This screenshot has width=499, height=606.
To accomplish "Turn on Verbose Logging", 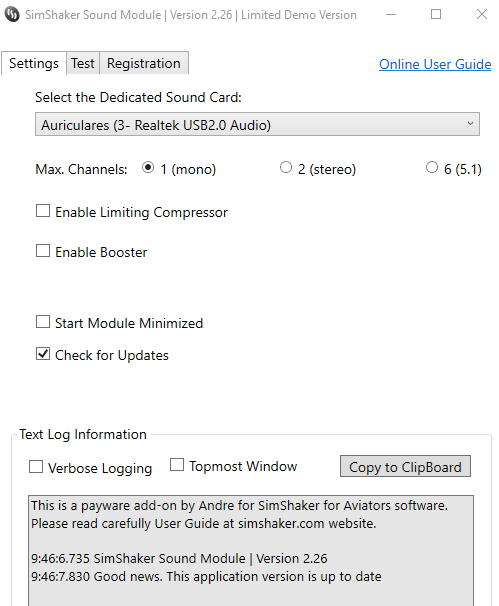I will [36, 466].
